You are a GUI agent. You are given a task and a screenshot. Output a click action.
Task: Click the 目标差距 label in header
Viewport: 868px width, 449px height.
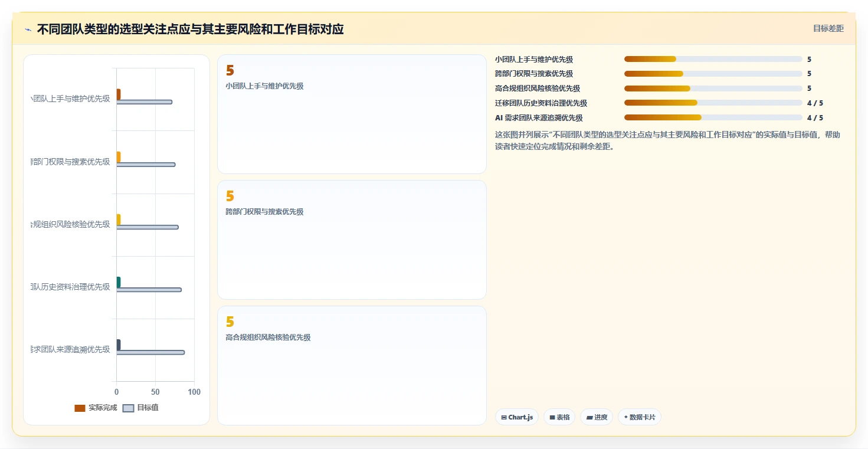click(x=828, y=28)
